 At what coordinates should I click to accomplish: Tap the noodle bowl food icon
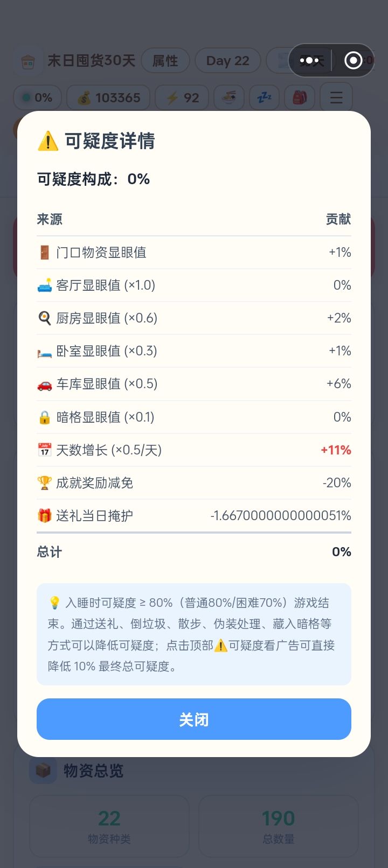pos(229,97)
